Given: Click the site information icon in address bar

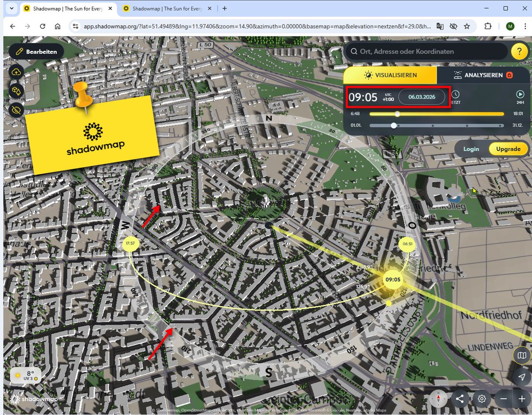Looking at the screenshot, I should pyautogui.click(x=76, y=26).
